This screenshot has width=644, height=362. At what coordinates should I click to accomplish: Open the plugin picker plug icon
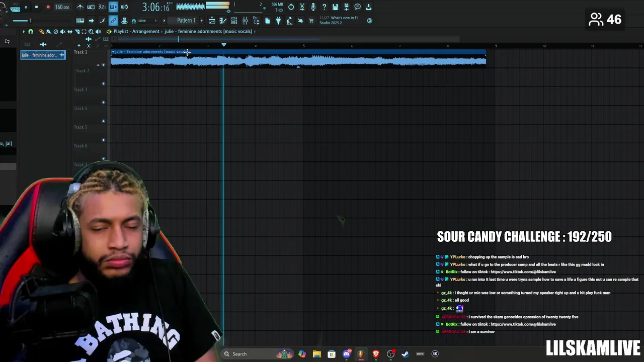coord(278,21)
